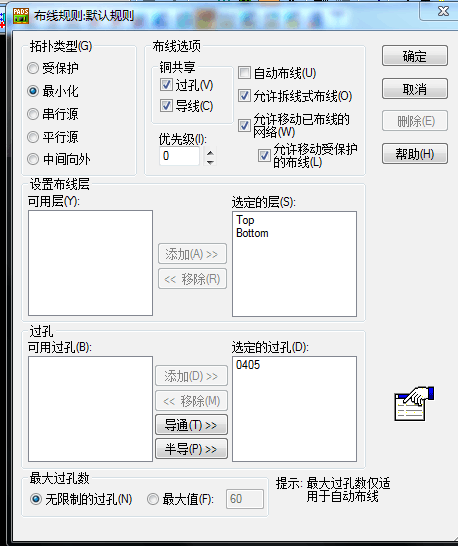Open help with the 帮助(H) button
This screenshot has height=546, width=458.
tap(414, 154)
